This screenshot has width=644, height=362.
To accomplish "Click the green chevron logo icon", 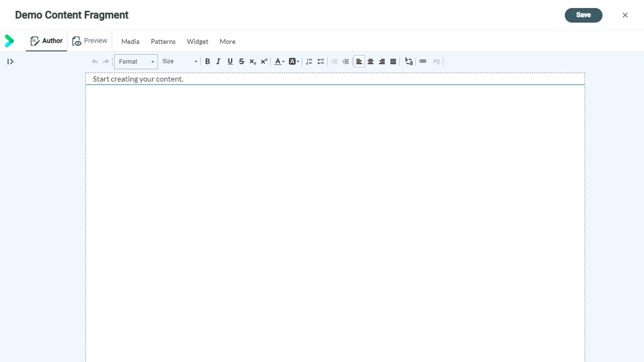I will coord(9,41).
